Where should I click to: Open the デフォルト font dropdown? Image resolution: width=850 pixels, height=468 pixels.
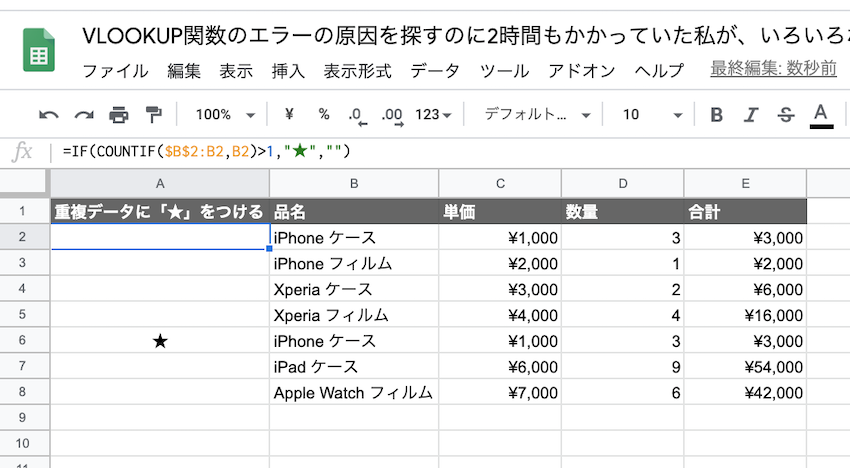[x=537, y=114]
